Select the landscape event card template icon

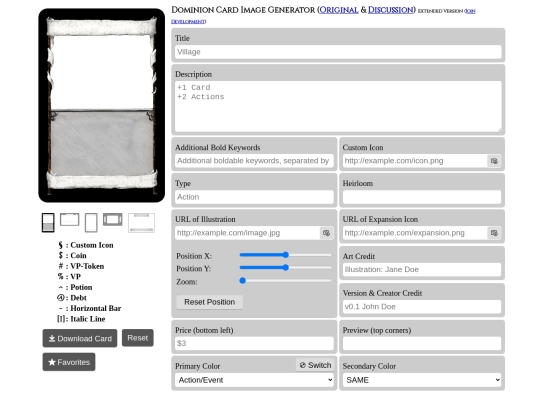(x=70, y=219)
